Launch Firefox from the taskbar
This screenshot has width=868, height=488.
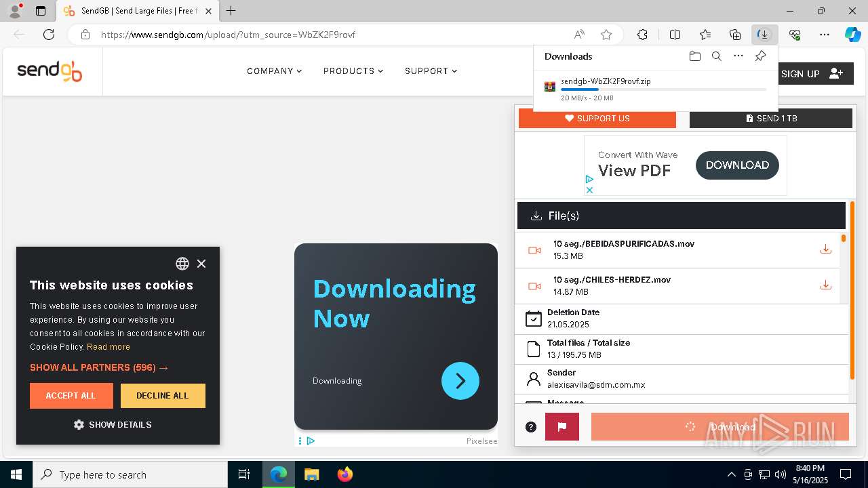pos(345,474)
